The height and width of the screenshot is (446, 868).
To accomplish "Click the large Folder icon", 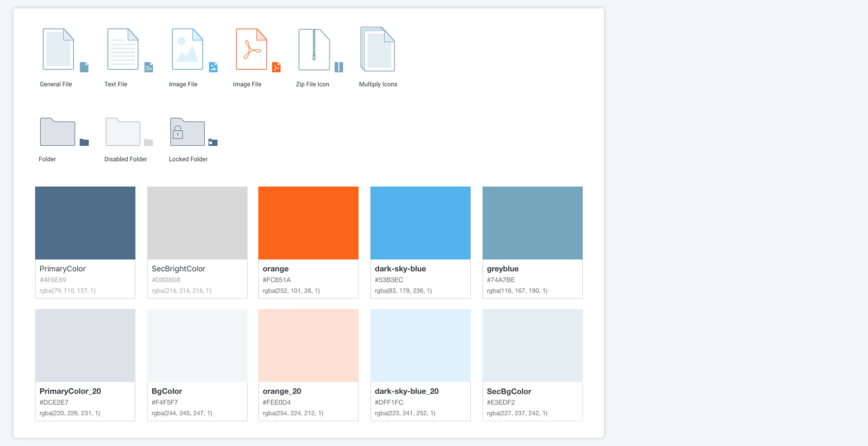I will pyautogui.click(x=57, y=132).
